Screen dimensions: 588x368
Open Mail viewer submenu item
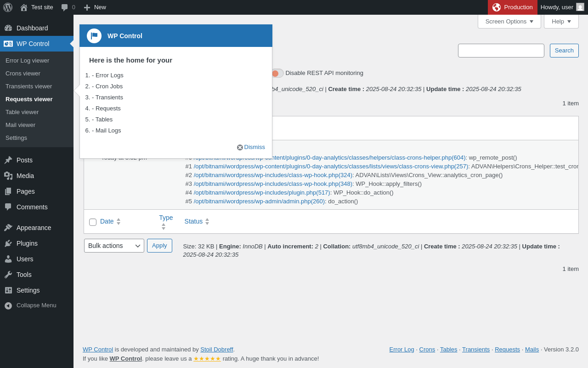click(x=20, y=125)
